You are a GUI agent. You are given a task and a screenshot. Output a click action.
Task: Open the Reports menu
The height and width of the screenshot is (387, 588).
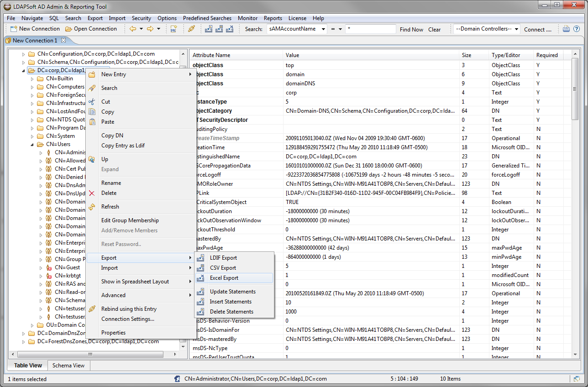tap(273, 18)
